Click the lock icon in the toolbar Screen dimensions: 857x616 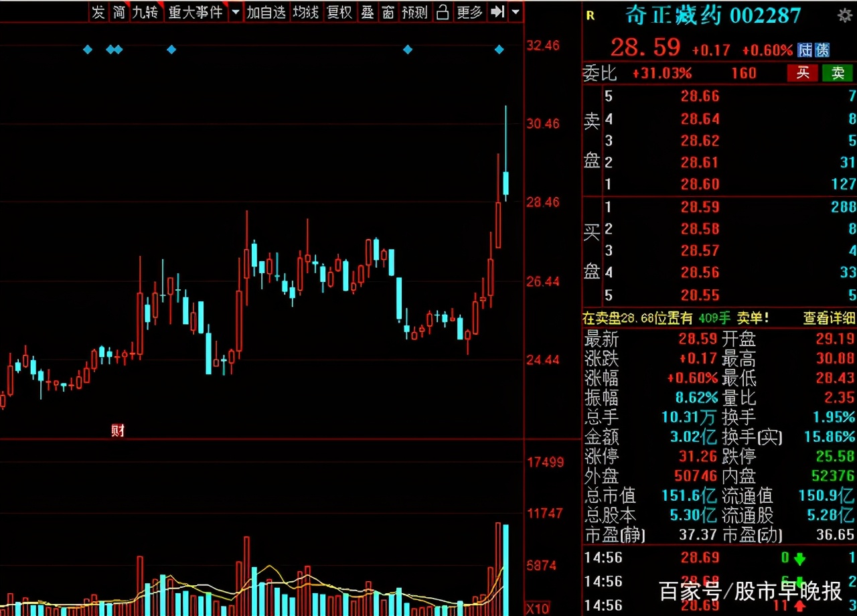pos(443,11)
